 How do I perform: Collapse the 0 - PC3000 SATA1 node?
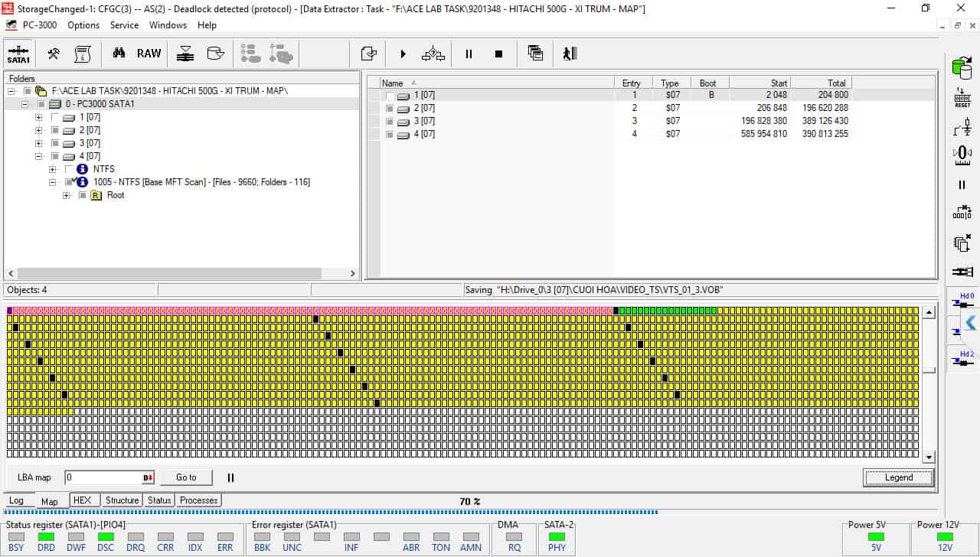pos(25,104)
